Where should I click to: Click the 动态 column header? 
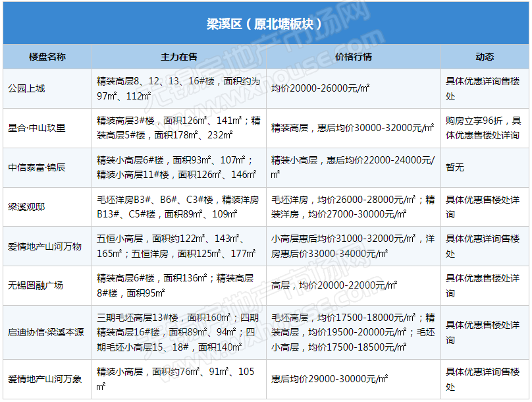coord(485,57)
